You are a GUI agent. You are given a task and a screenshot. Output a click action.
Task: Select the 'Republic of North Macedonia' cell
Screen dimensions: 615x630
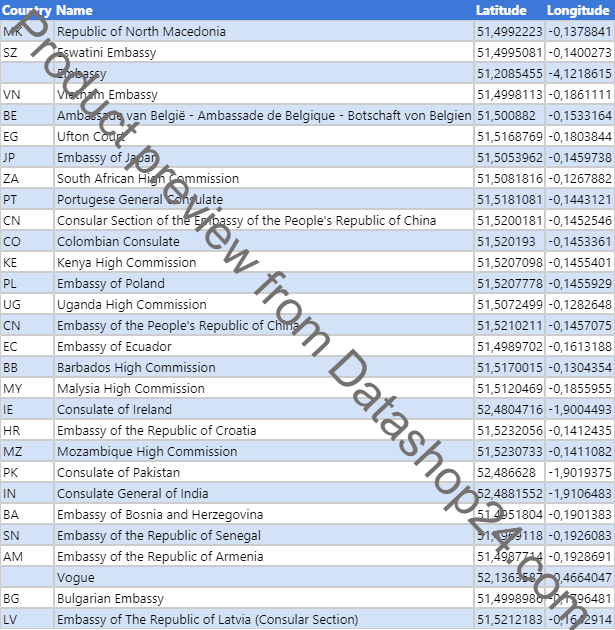point(264,31)
